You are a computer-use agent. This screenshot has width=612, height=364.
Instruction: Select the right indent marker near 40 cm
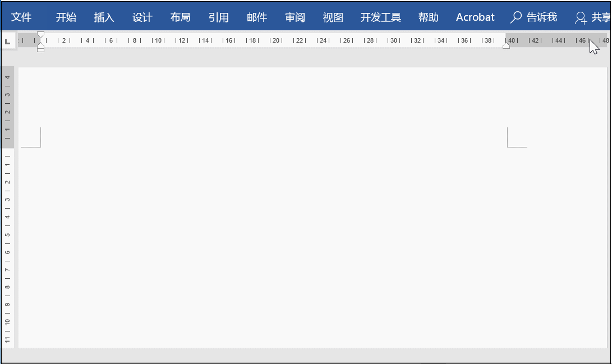[506, 44]
